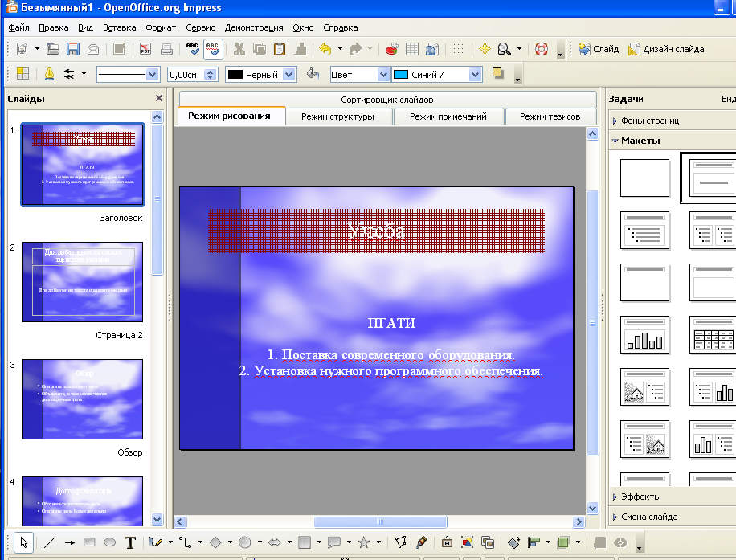736x560 pixels.
Task: Select slide 3 thumbnail Обзор
Action: click(x=83, y=399)
